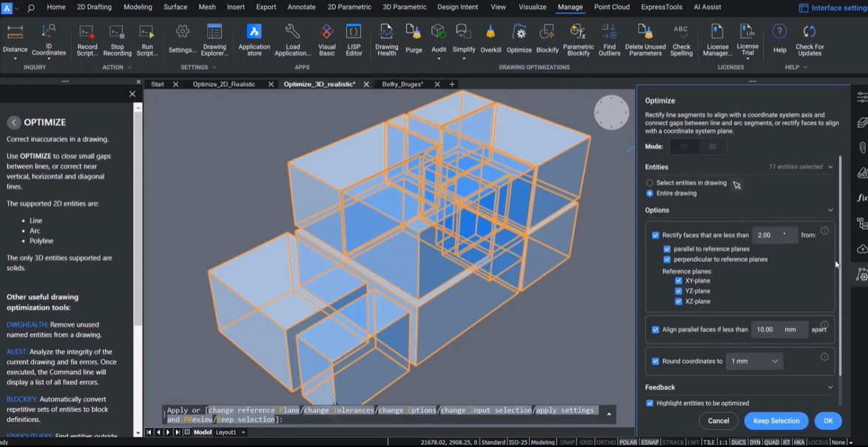Image resolution: width=868 pixels, height=447 pixels.
Task: Click the align parallel faces distance field
Action: coord(766,330)
